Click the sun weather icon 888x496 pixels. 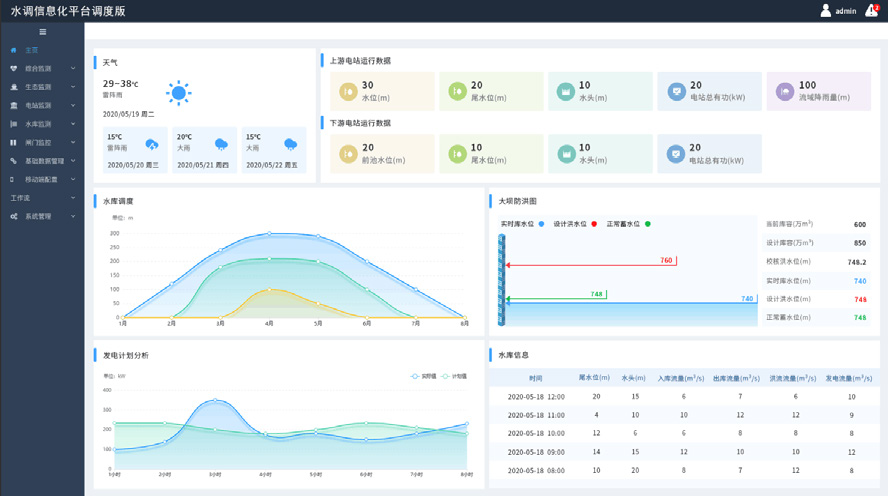click(x=179, y=93)
